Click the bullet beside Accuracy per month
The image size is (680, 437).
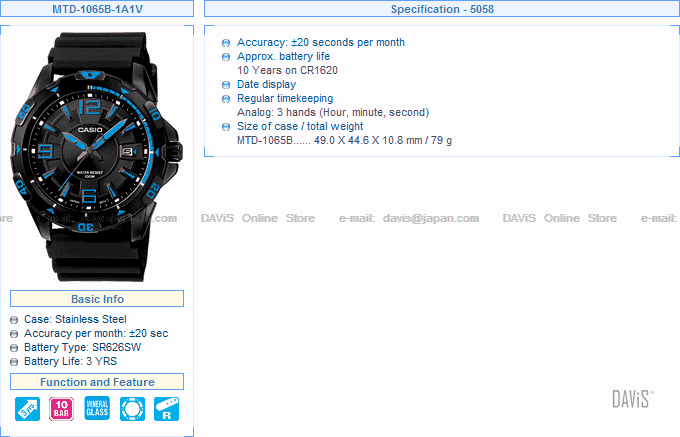coord(14,334)
